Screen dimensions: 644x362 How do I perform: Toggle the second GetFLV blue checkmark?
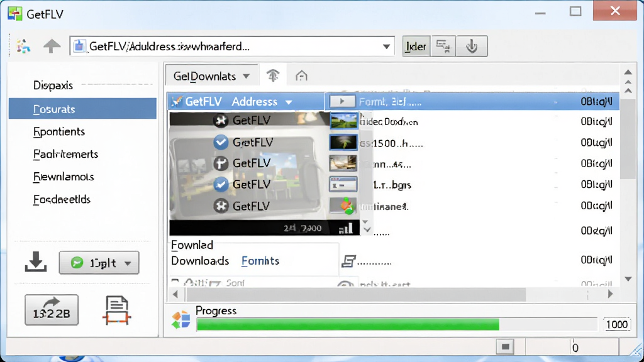click(x=221, y=142)
